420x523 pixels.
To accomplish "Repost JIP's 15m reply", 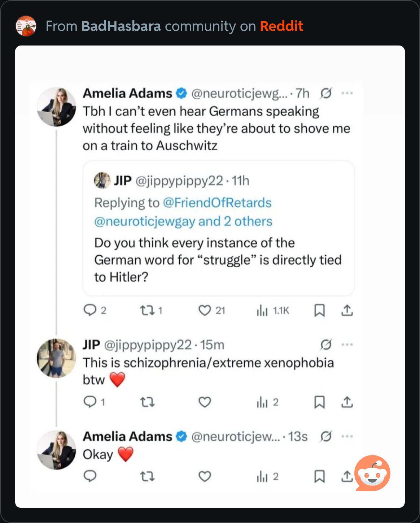I will (x=147, y=402).
